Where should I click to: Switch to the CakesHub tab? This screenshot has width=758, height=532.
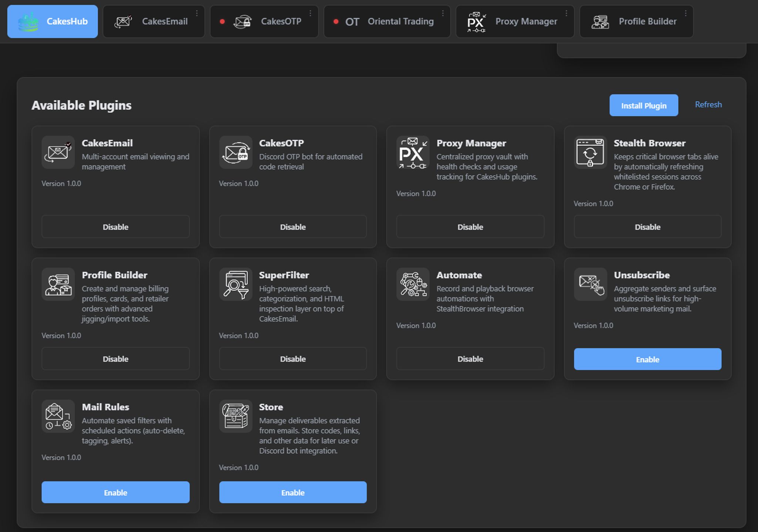tap(53, 21)
